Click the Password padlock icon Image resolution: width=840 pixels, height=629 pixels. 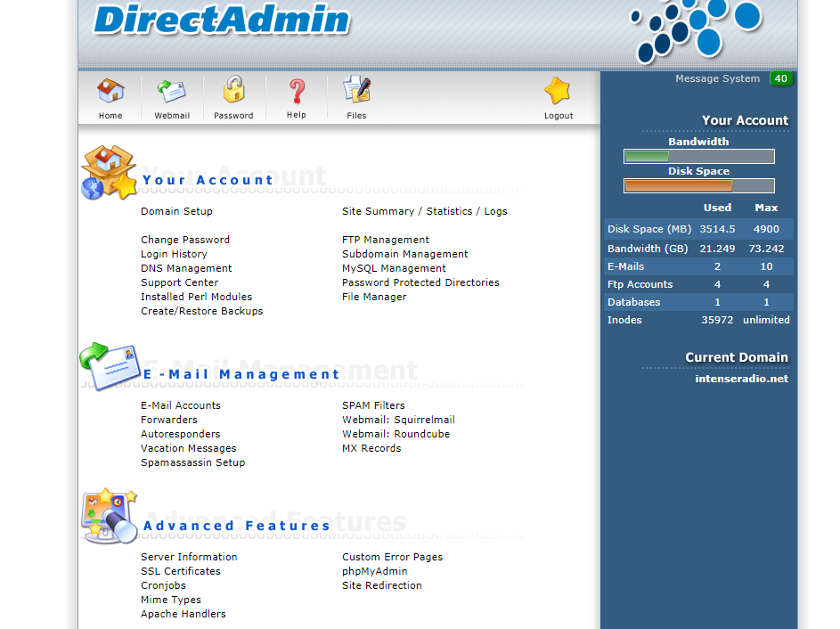(233, 89)
